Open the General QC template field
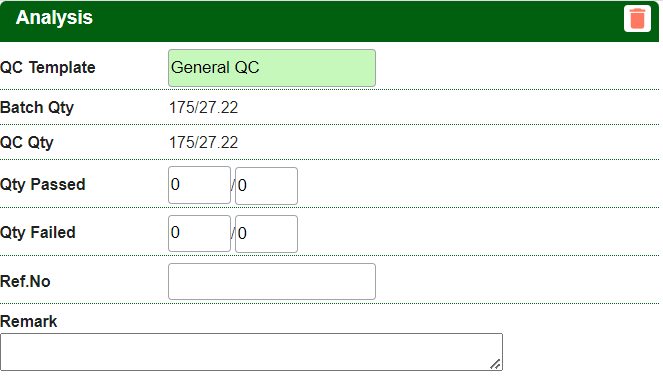The image size is (663, 384). (x=272, y=68)
